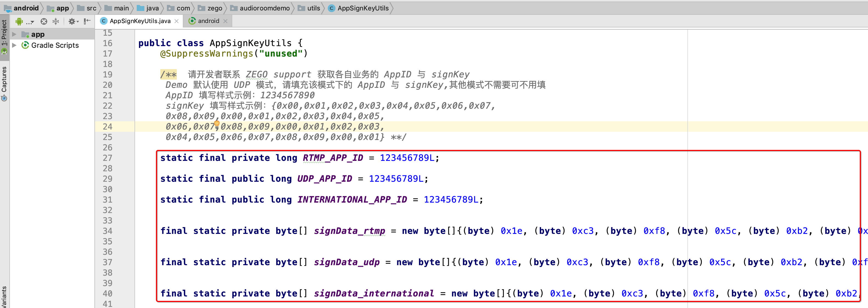Switch to the android editor tab
The image size is (868, 308).
[x=208, y=21]
